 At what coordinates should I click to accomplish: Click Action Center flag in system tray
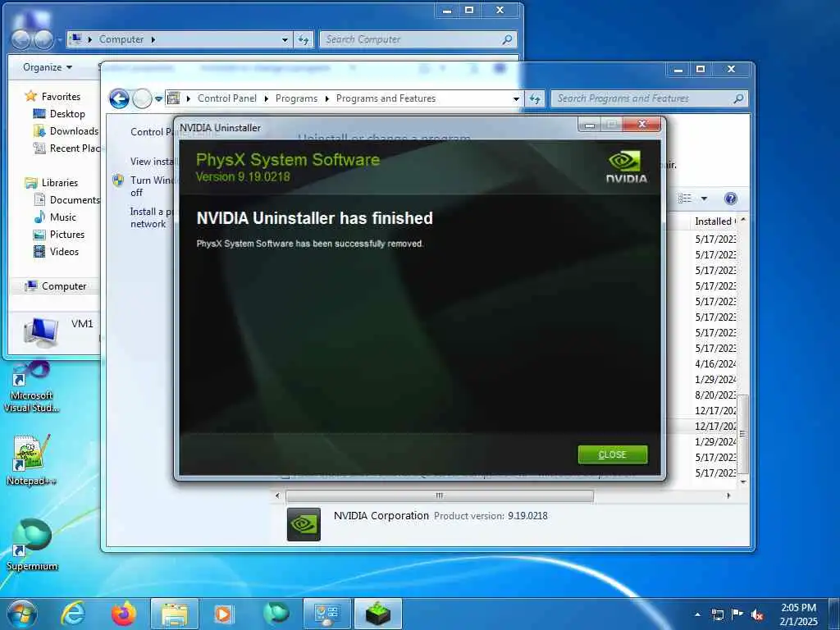(737, 614)
